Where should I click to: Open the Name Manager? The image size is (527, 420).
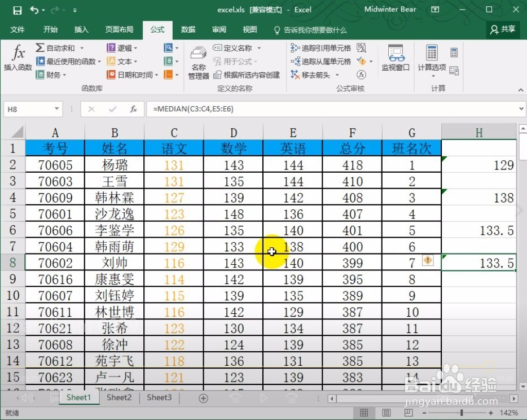tap(199, 63)
